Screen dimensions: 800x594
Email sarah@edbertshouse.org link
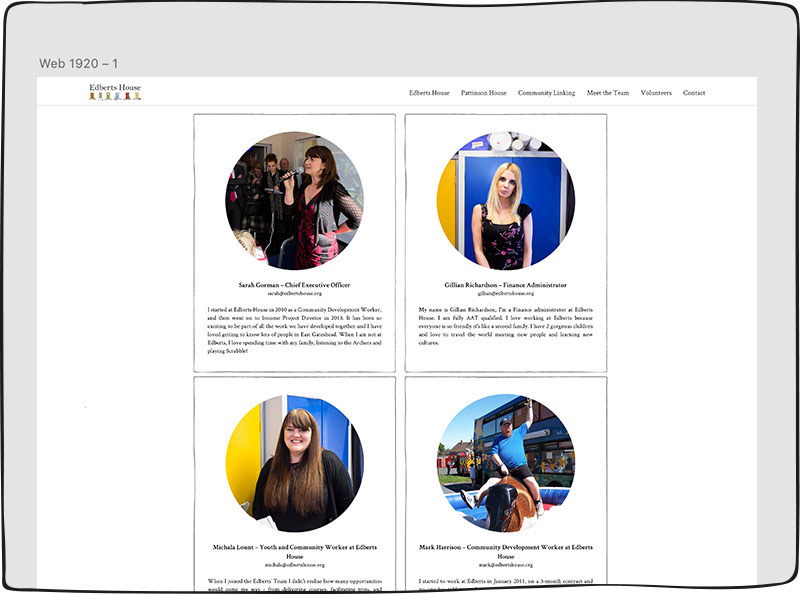click(x=294, y=293)
